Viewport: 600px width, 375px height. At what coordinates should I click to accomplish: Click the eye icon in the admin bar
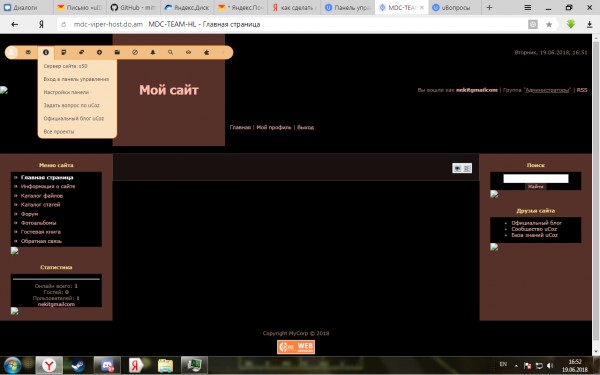point(188,52)
